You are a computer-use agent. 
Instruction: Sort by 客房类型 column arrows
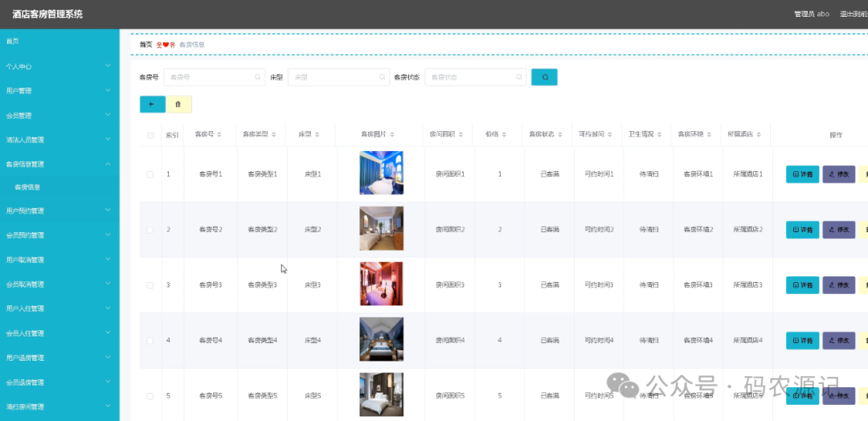273,134
